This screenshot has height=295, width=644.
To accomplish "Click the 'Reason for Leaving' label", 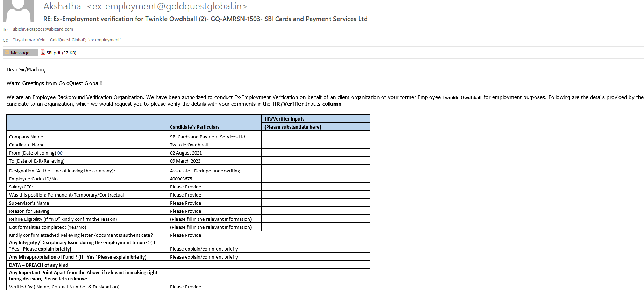I will pyautogui.click(x=29, y=211).
